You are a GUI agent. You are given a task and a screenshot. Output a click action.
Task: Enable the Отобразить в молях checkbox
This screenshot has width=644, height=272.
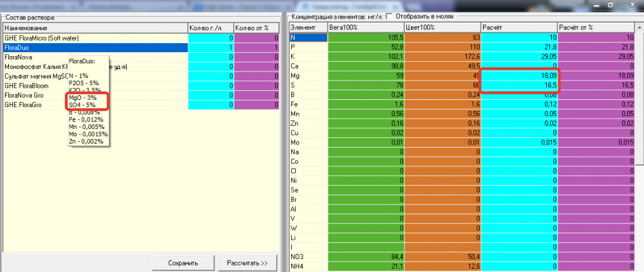click(390, 16)
